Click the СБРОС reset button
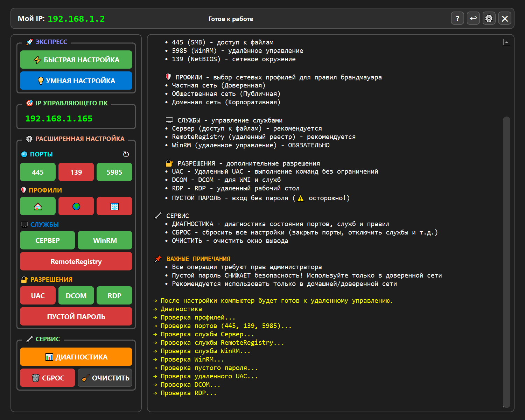The image size is (525, 420). [x=48, y=378]
